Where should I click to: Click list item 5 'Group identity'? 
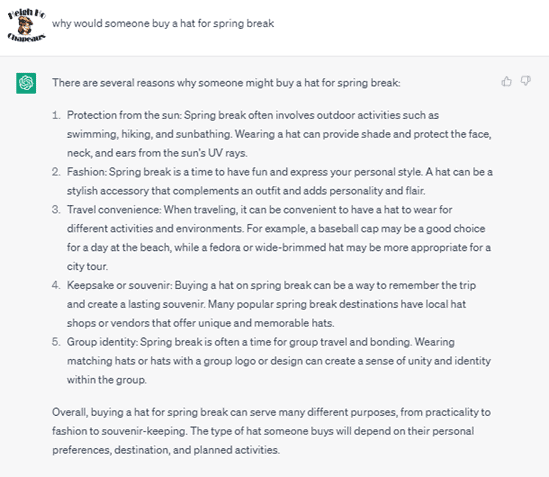click(x=271, y=361)
